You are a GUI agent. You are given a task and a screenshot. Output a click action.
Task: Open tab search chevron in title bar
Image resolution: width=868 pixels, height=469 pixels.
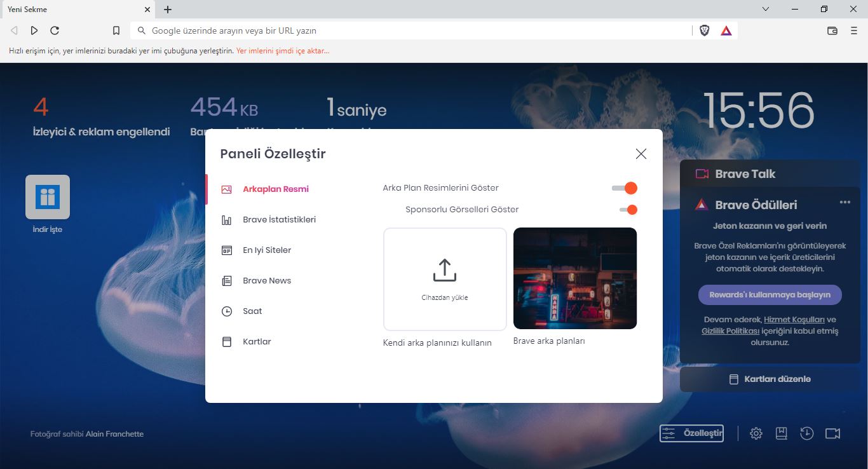(x=766, y=9)
